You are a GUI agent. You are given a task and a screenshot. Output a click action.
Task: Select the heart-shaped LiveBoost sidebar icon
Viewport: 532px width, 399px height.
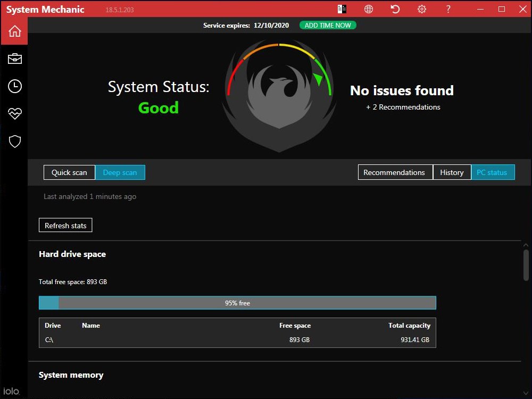[14, 113]
